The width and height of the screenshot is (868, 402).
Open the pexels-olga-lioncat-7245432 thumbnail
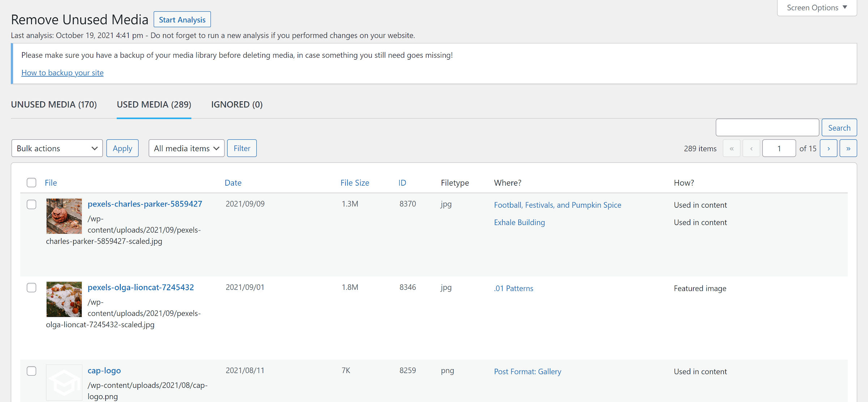tap(64, 299)
